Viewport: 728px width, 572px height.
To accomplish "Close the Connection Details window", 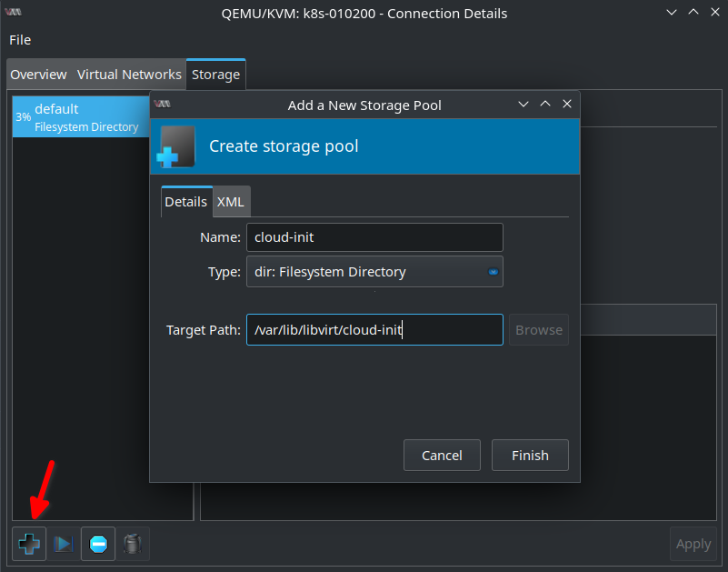I will 715,12.
